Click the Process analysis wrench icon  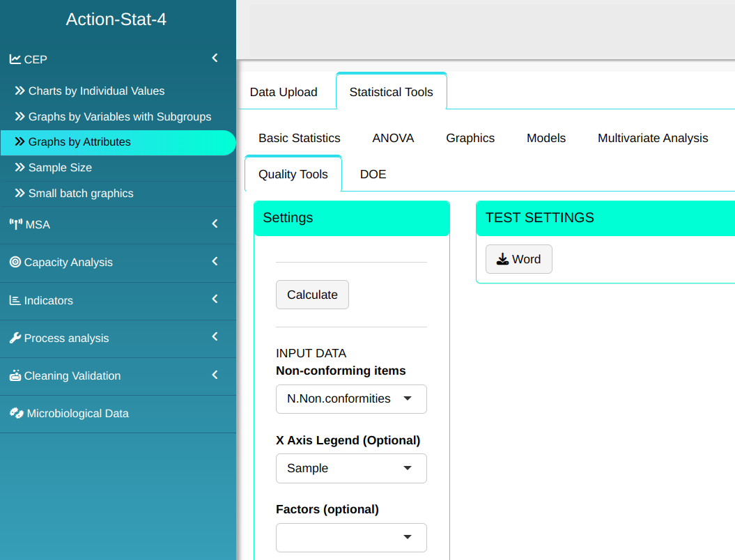(15, 338)
